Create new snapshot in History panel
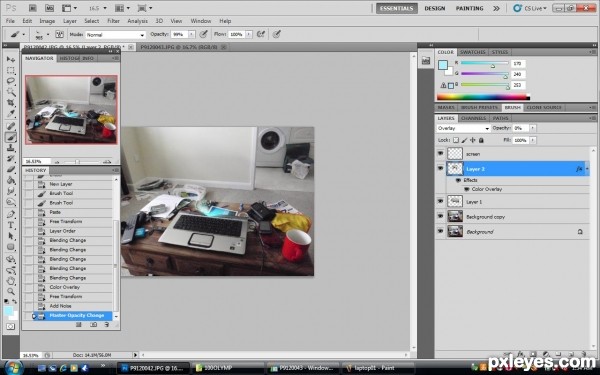This screenshot has width=600, height=375. tap(93, 324)
